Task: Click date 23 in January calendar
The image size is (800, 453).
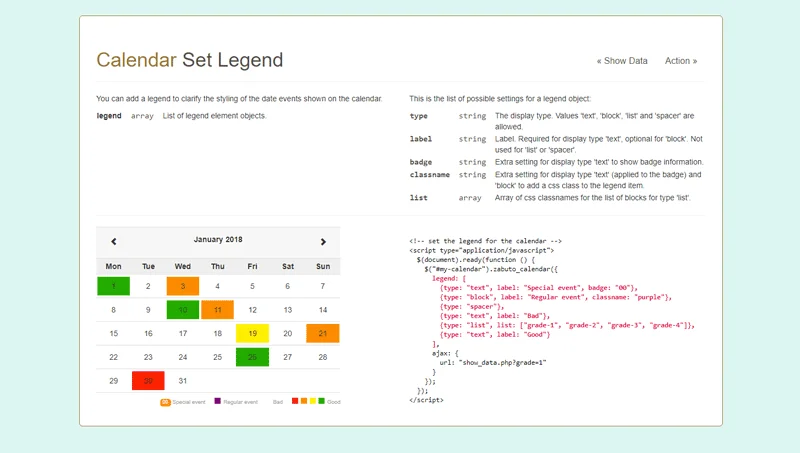Action: pos(148,357)
